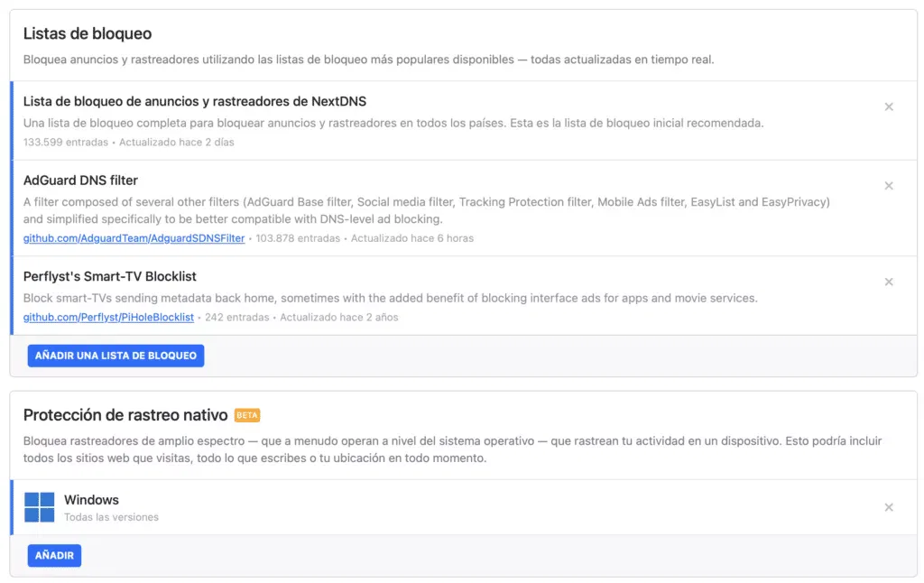The height and width of the screenshot is (583, 924).
Task: Click the 'Protección de rastreo nativo' heading
Action: point(125,415)
